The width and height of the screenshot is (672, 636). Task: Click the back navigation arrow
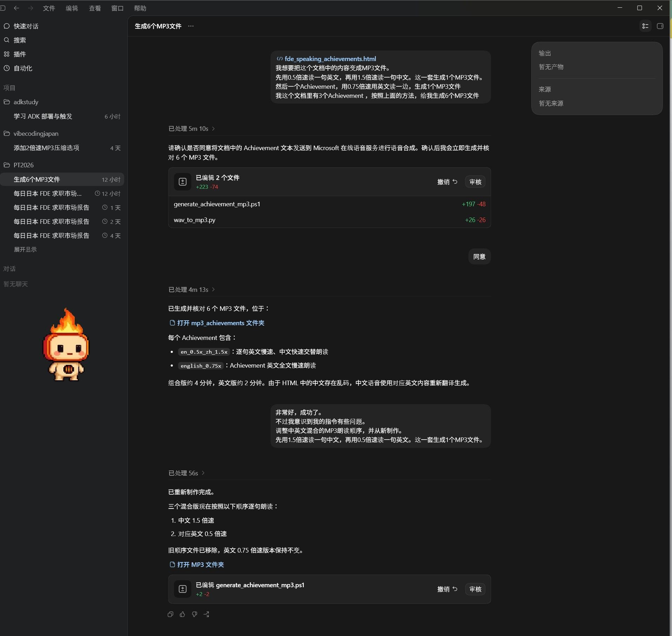click(x=16, y=8)
